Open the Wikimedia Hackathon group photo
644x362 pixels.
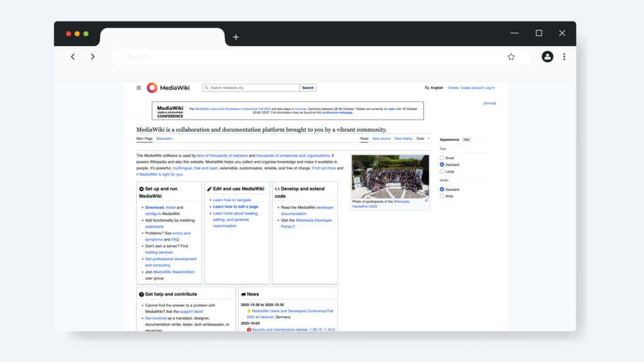coord(390,176)
